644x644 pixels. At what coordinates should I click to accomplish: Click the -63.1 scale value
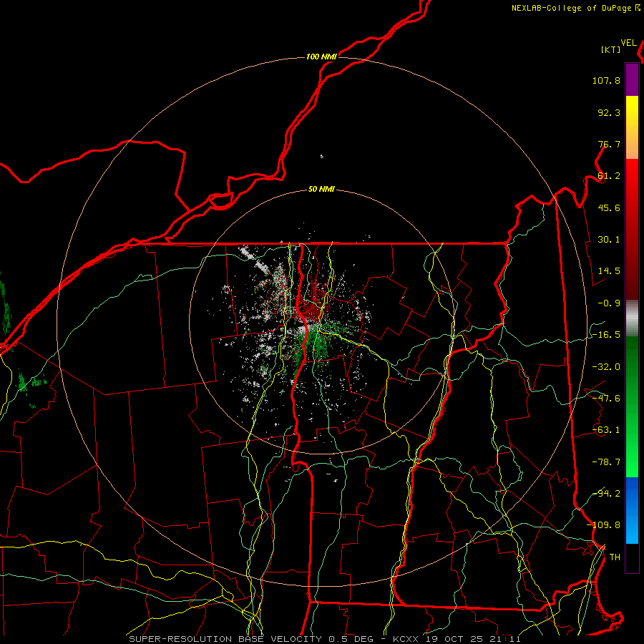click(x=606, y=430)
